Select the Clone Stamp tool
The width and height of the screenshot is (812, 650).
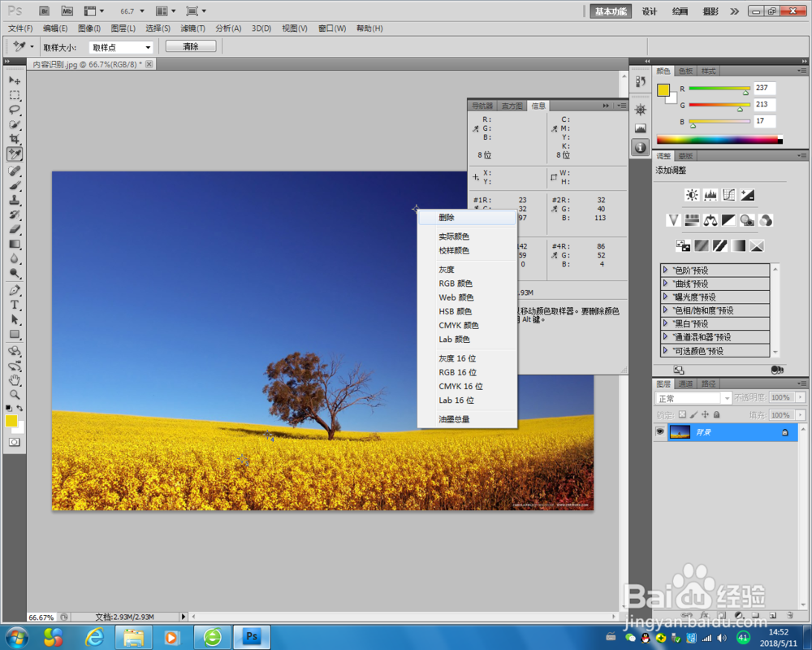15,200
